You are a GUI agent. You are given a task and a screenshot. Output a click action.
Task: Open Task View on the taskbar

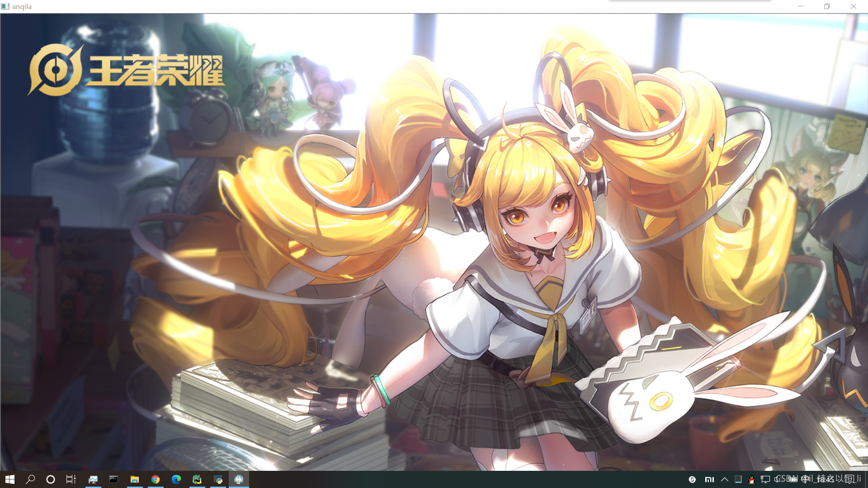click(x=71, y=479)
